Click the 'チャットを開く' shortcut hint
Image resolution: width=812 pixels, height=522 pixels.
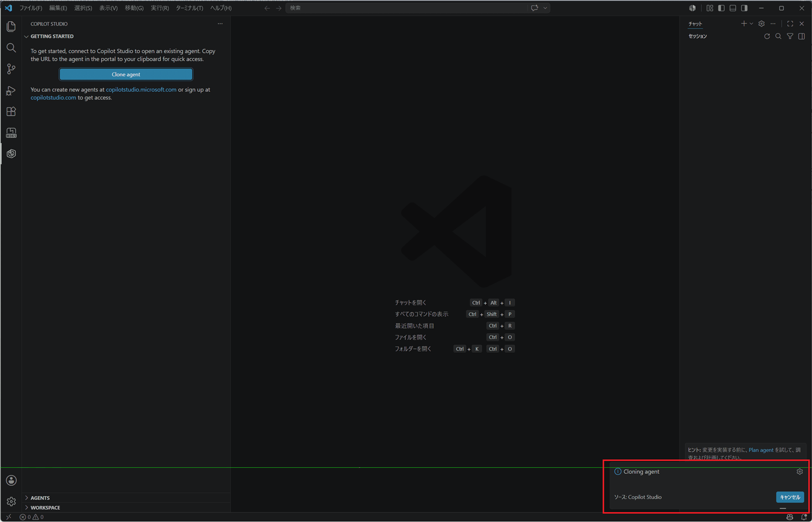pos(411,303)
